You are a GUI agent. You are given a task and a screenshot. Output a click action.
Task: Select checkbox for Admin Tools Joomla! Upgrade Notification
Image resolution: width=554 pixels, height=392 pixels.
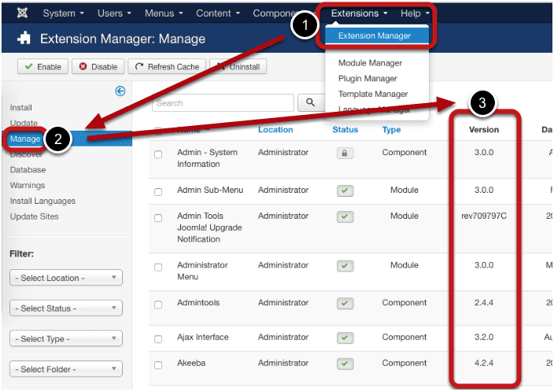[x=158, y=218]
